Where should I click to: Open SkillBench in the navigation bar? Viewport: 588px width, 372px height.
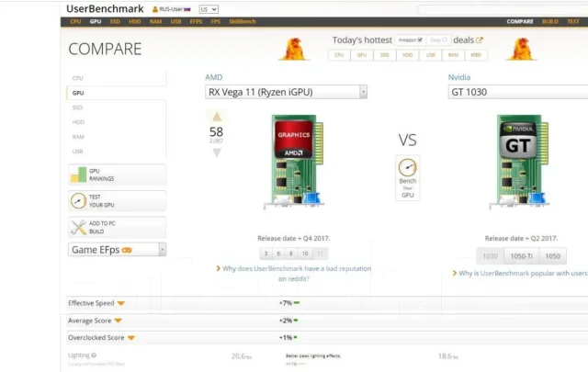[243, 22]
